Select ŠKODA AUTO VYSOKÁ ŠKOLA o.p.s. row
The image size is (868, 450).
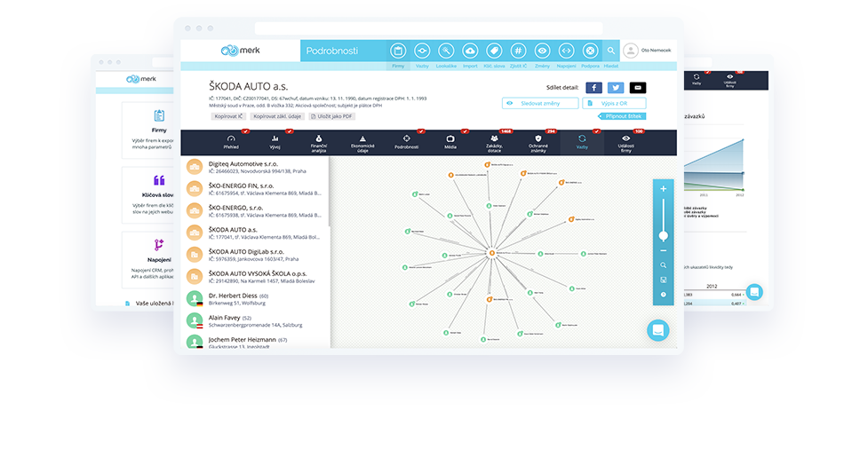(x=256, y=277)
